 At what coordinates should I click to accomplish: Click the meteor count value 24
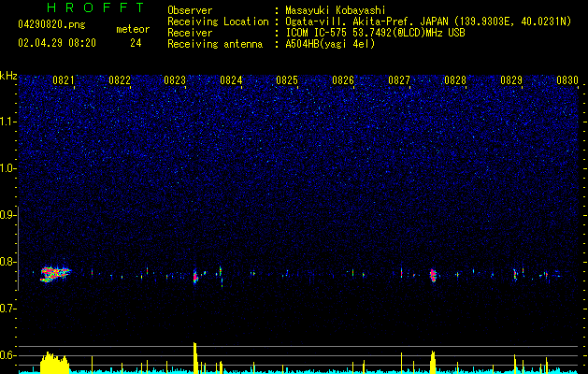tap(136, 43)
